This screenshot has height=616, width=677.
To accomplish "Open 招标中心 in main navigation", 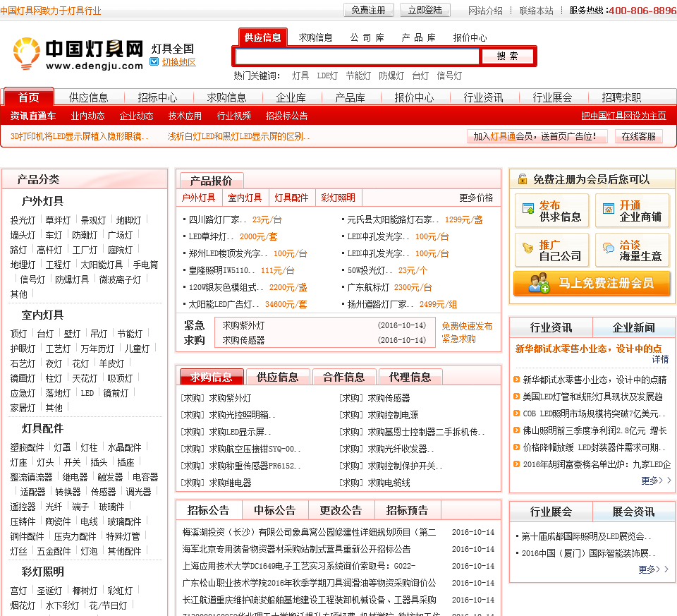I will (157, 97).
